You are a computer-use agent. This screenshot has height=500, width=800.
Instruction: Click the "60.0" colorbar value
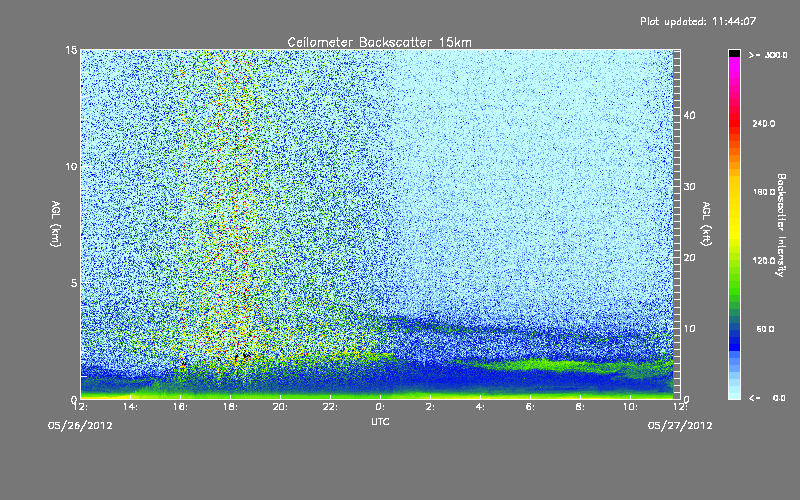765,329
